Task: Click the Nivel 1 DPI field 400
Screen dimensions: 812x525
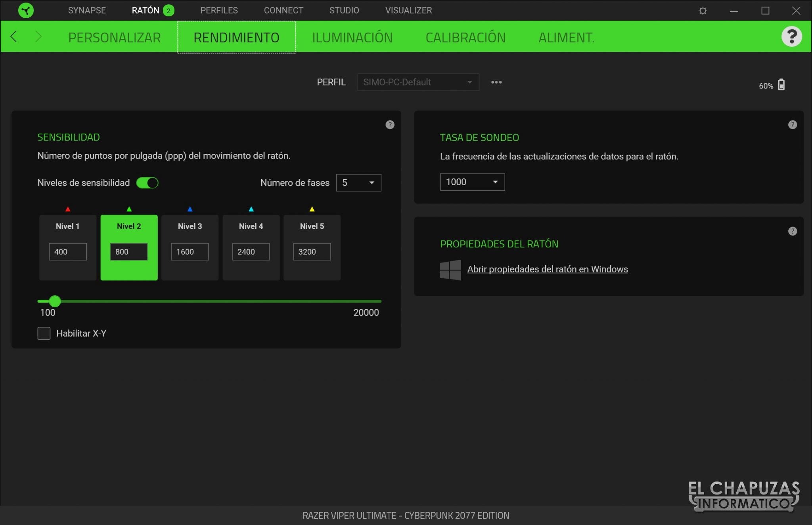Action: click(x=68, y=252)
